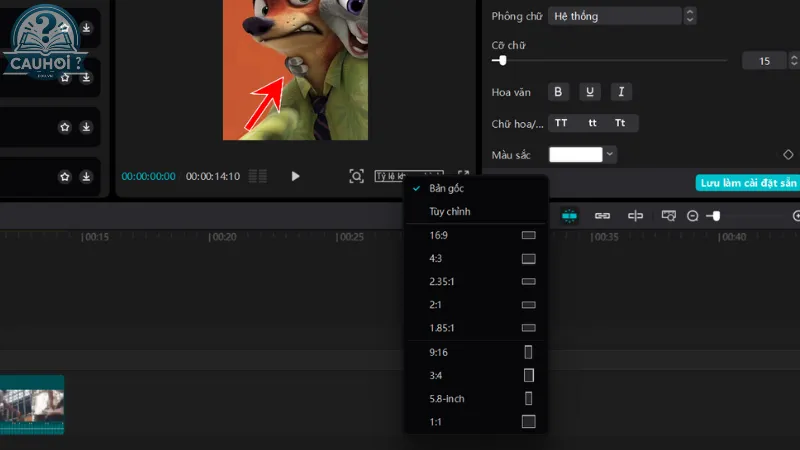This screenshot has height=450, width=800.
Task: Click the 00:25 timeline ruler mark
Action: [350, 237]
